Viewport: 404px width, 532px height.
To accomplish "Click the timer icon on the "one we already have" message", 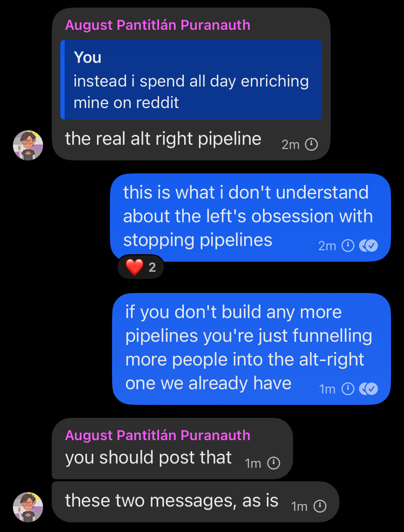I will [x=348, y=389].
